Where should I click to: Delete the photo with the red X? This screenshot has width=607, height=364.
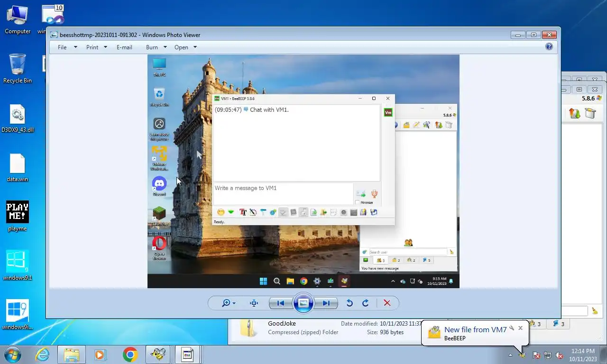387,303
